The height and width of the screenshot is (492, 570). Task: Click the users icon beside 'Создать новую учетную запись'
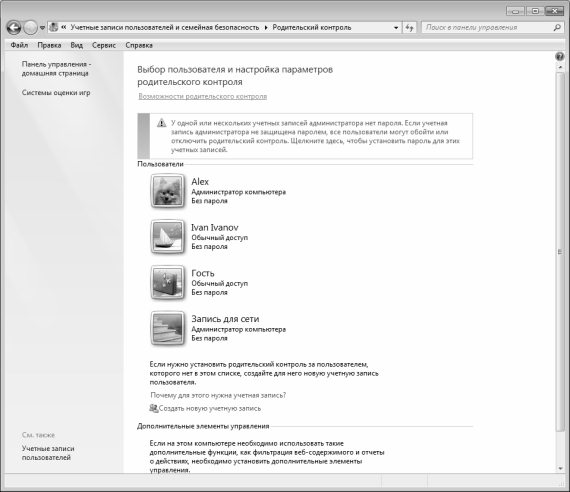point(154,408)
